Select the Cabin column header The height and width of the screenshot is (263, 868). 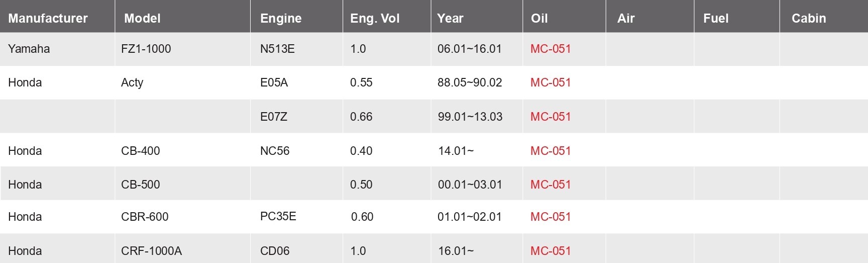(809, 18)
